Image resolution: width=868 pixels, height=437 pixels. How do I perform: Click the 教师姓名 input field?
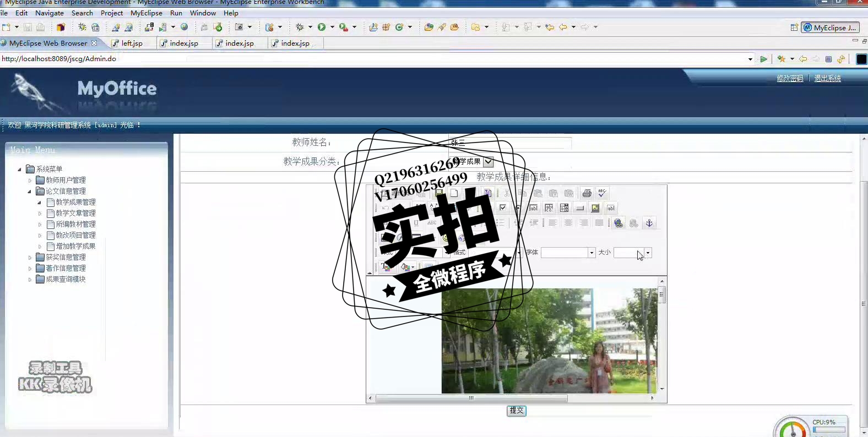click(x=511, y=143)
